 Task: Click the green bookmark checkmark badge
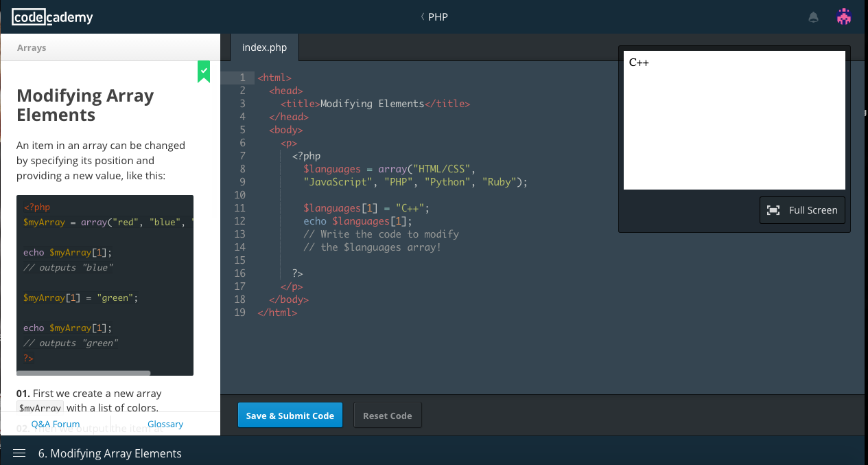coord(204,71)
